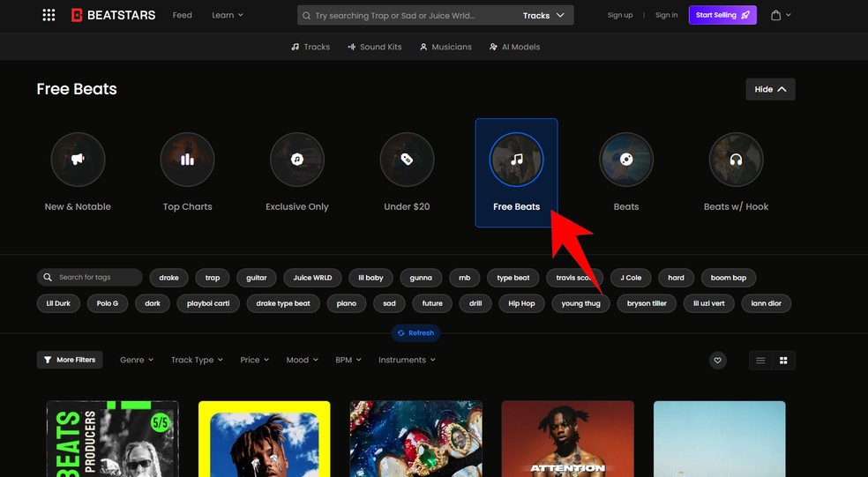Image resolution: width=868 pixels, height=477 pixels.
Task: Choose the Lil Durk tag chip
Action: click(x=58, y=303)
